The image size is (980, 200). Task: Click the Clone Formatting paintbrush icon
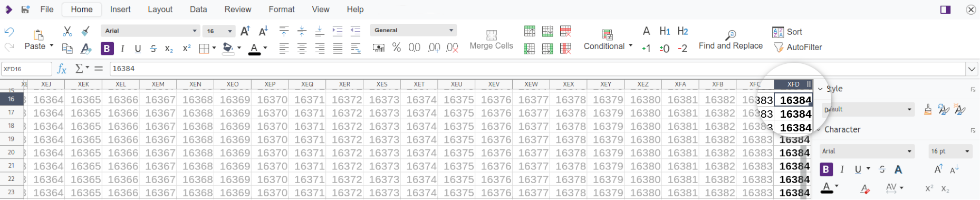(x=86, y=32)
